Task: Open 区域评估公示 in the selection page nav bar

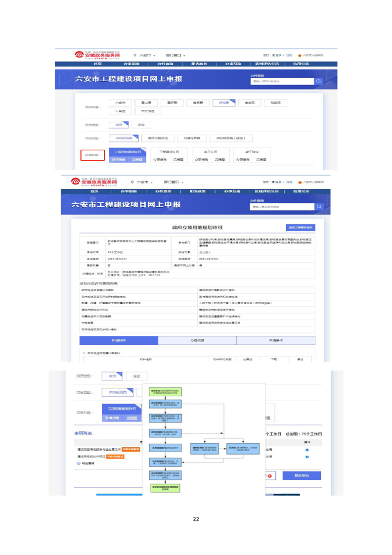Action: pos(267,64)
